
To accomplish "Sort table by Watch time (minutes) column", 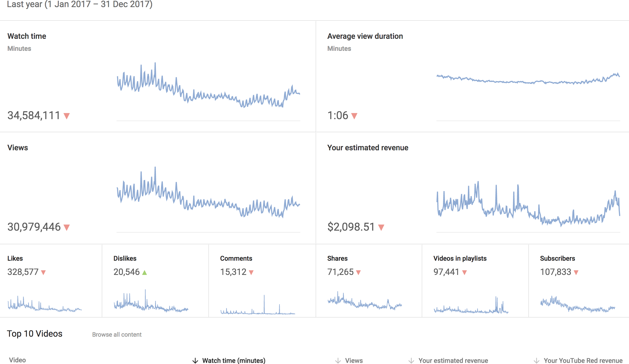I will click(x=234, y=361).
